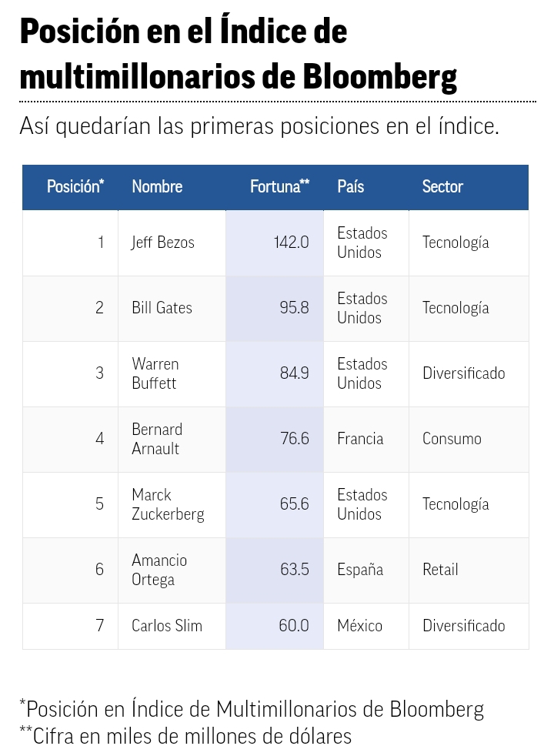The image size is (554, 756).
Task: Select the Carlos Slim name cell
Action: coord(167,626)
